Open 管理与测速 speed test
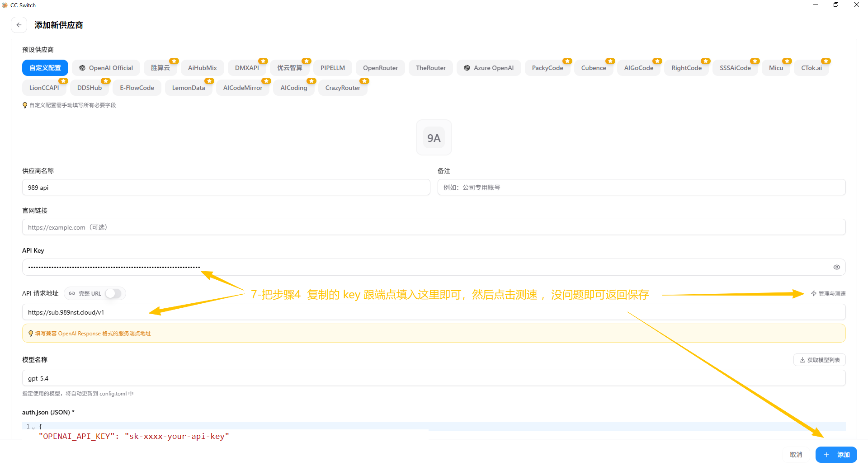 tap(828, 294)
